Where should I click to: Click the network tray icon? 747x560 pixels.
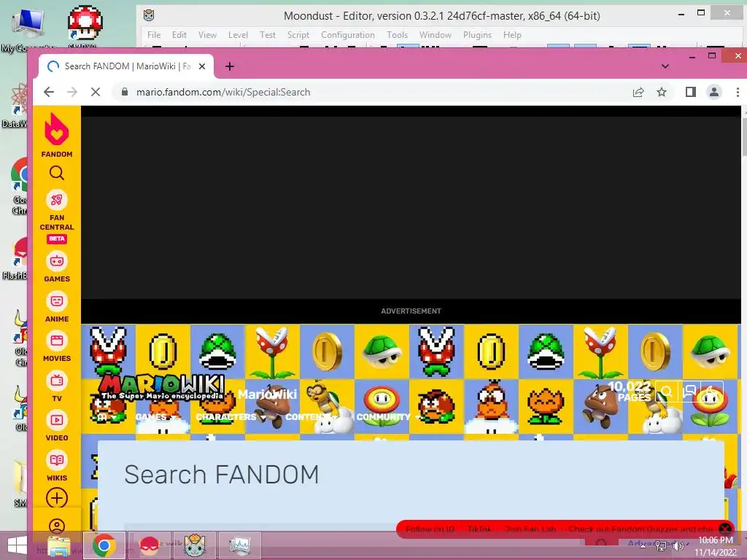coord(661,545)
